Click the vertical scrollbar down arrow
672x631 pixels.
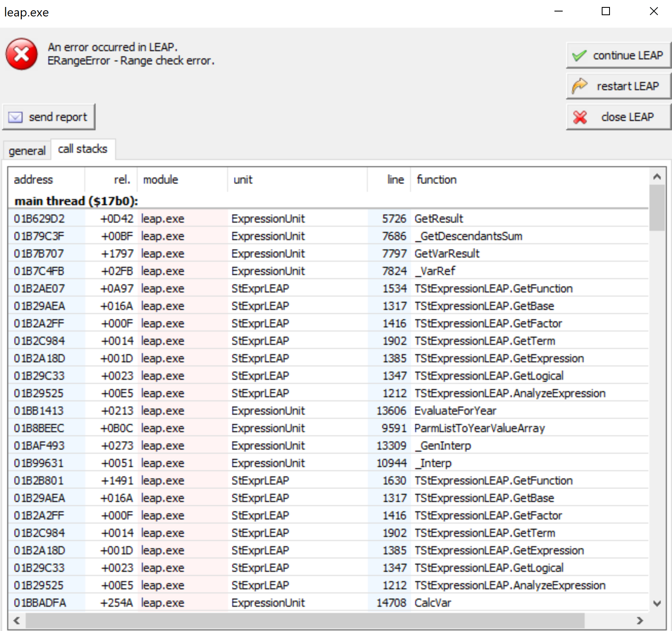click(657, 603)
